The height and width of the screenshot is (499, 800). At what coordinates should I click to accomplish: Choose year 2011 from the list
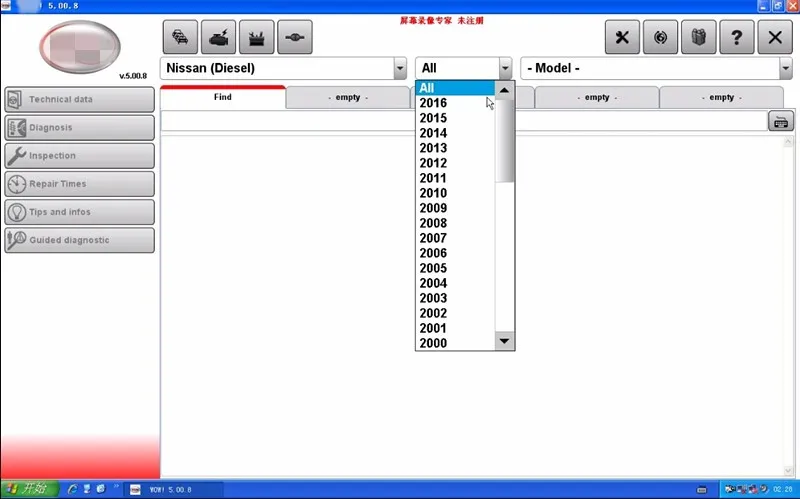455,178
